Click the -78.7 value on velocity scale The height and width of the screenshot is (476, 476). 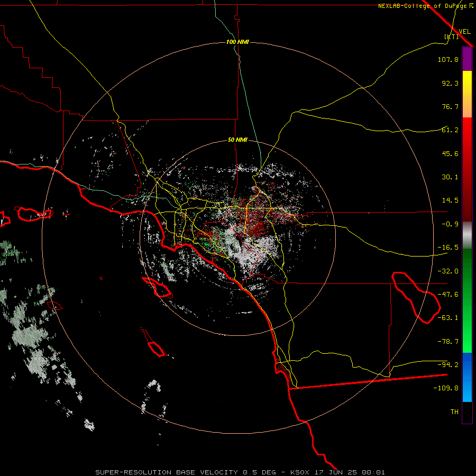coord(448,342)
